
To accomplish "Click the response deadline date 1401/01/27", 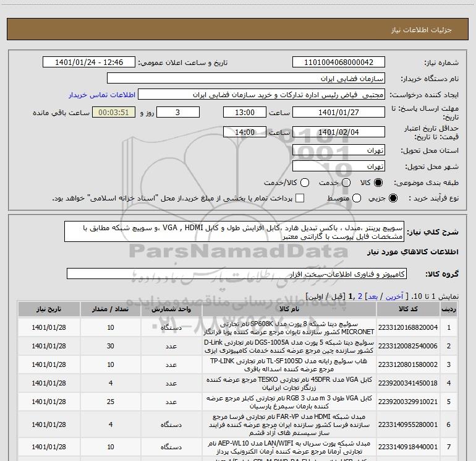I will [339, 112].
